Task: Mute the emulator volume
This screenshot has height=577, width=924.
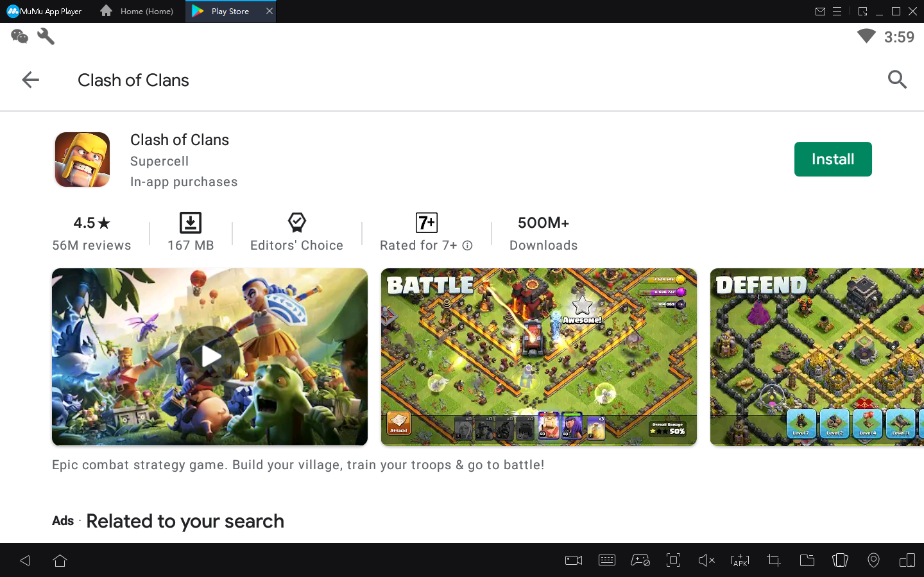Action: click(x=706, y=560)
